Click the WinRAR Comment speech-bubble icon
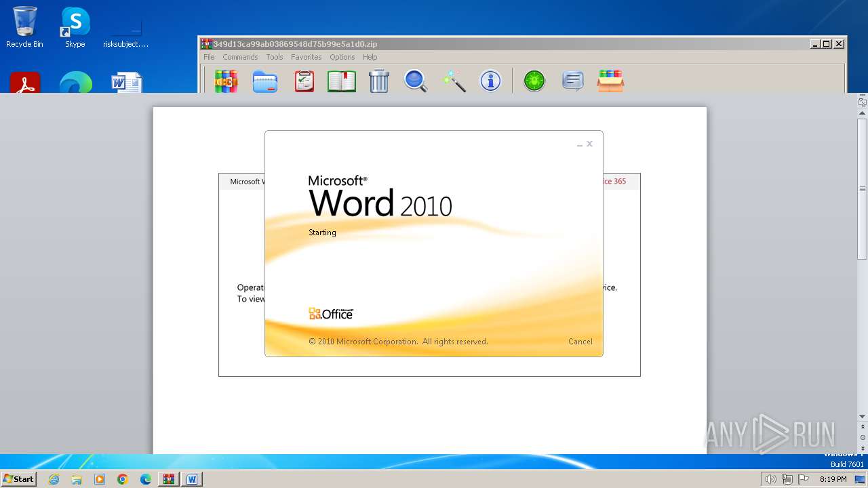The image size is (868, 488). 573,81
